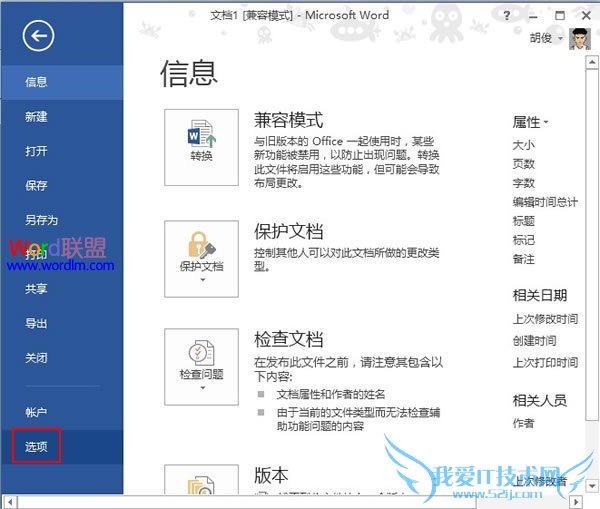Click the Manage Versions icon under 版本
This screenshot has height=509, width=600.
pyautogui.click(x=201, y=484)
